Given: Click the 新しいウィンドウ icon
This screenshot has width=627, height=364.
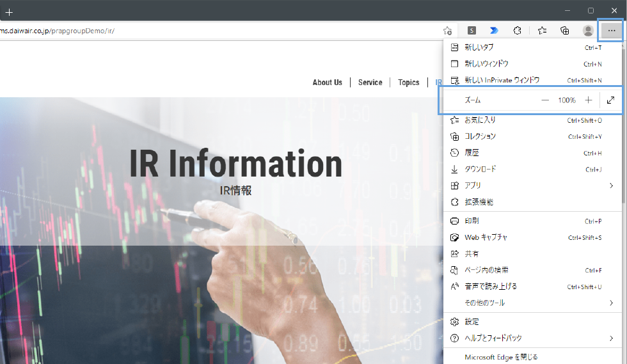Looking at the screenshot, I should 454,63.
